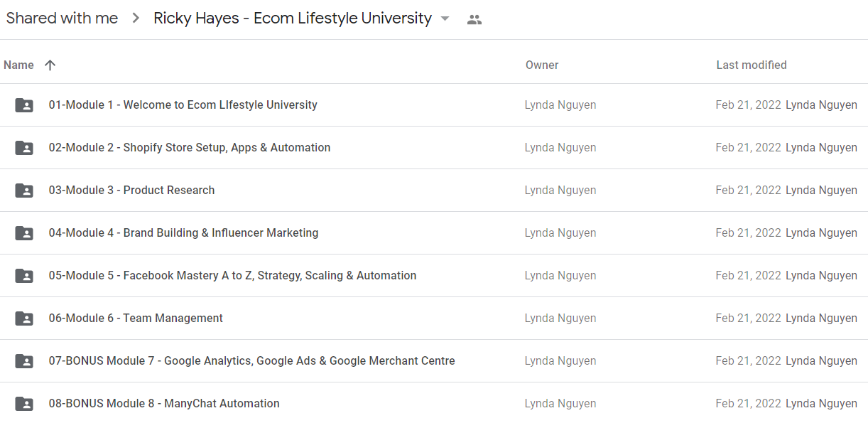
Task: Click the shared folder icon for Shopify Store Setup
Action: [x=24, y=148]
